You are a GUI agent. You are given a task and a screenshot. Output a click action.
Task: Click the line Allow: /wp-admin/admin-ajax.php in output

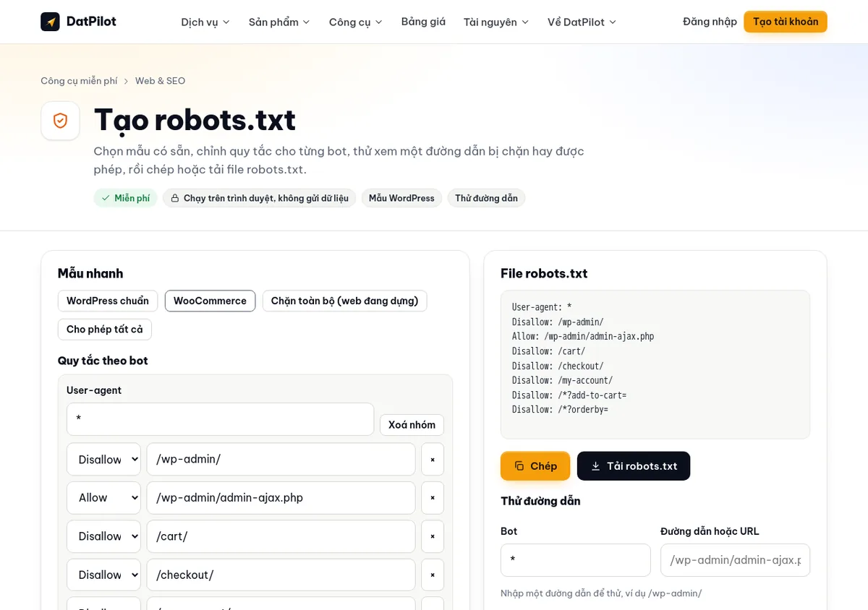coord(583,337)
